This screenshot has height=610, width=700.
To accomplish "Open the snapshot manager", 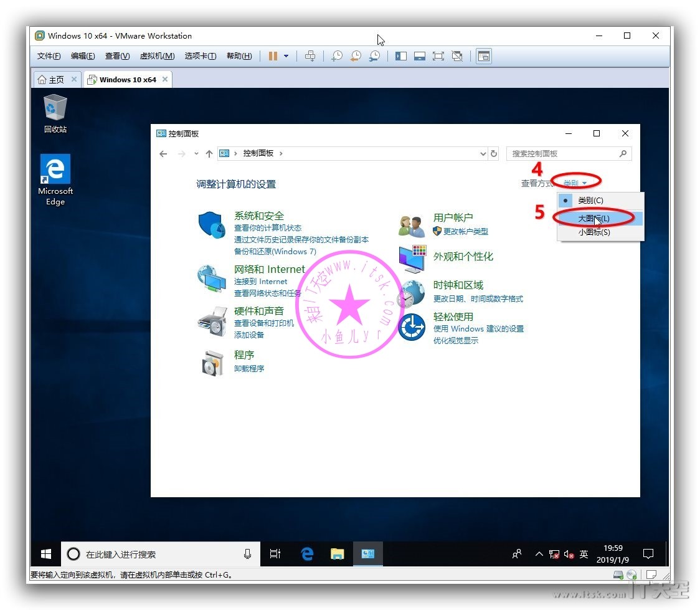I will (x=374, y=56).
